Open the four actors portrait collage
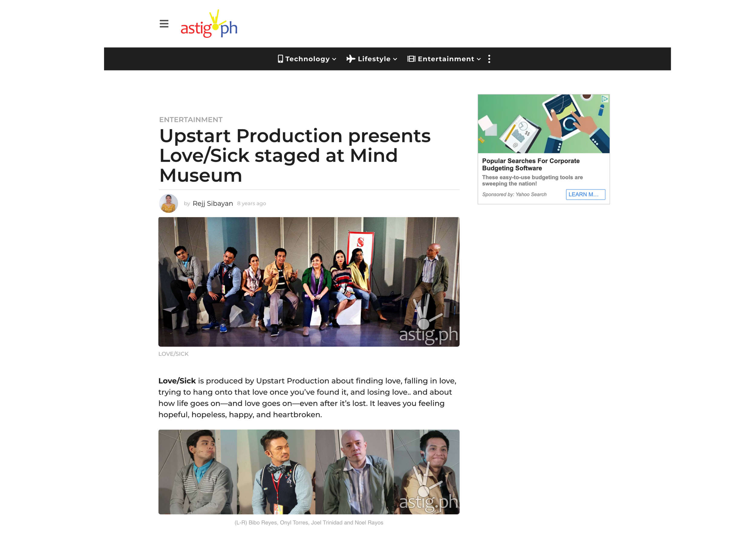Image resolution: width=756 pixels, height=540 pixels. click(309, 471)
